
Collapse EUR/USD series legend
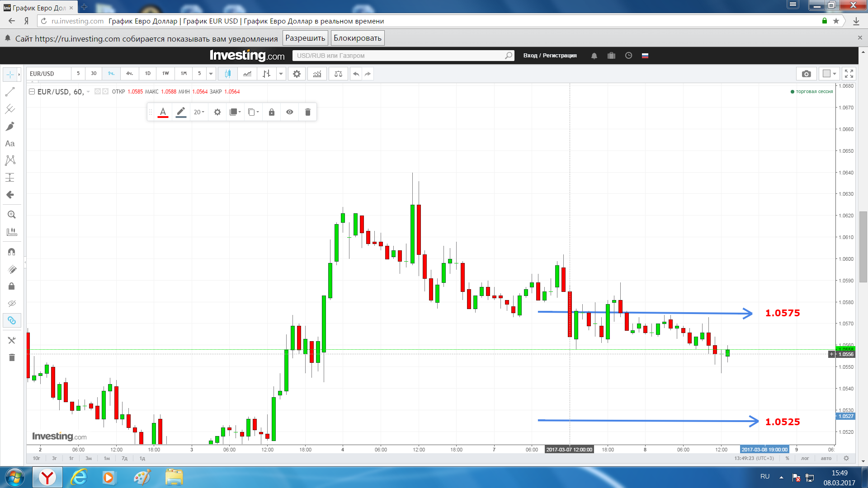click(x=32, y=92)
